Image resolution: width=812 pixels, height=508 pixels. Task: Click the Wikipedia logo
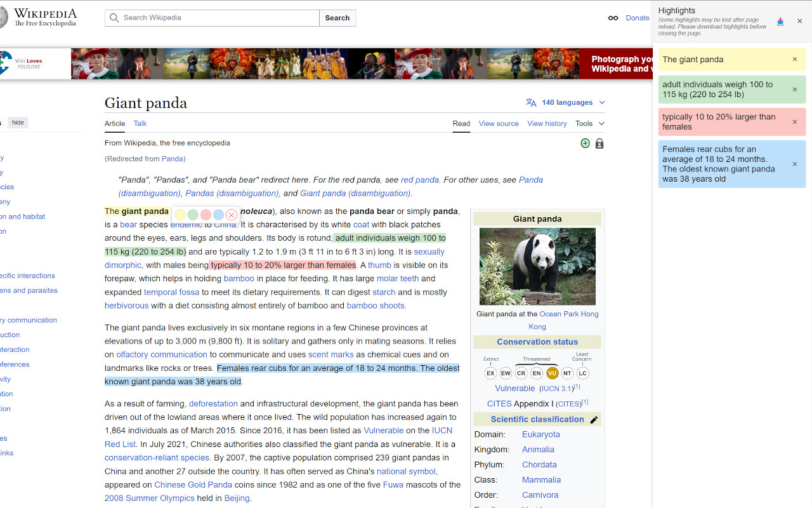point(38,18)
